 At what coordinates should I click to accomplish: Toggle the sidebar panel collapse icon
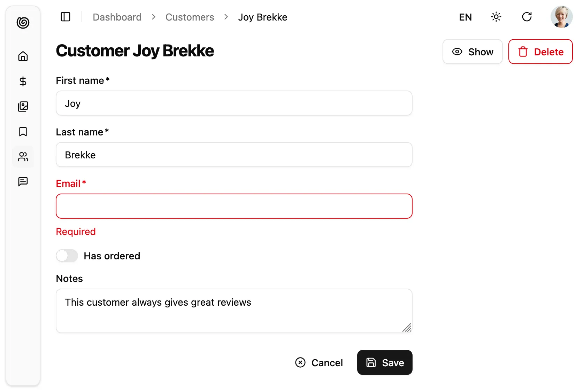(x=66, y=17)
